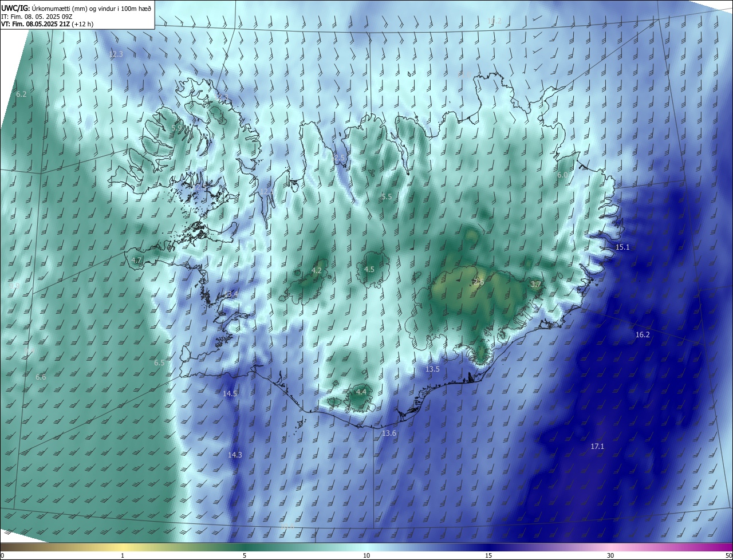The image size is (733, 560).
Task: Select the 13.6 value near the south coast
Action: coord(389,433)
